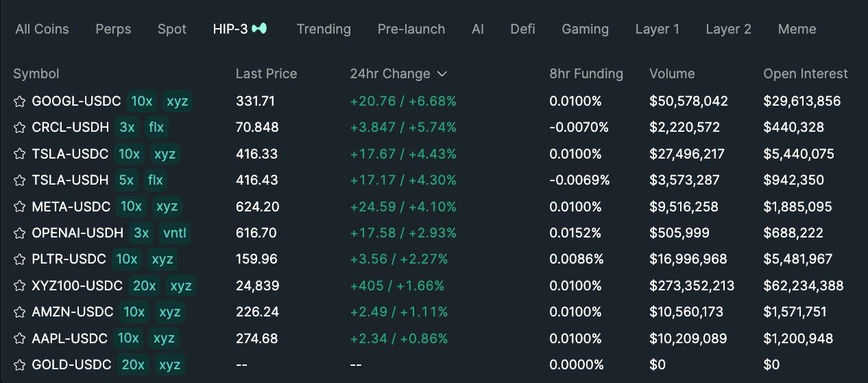Viewport: 868px width, 383px height.
Task: Select the TSLA-USDC symbol
Action: tap(70, 154)
